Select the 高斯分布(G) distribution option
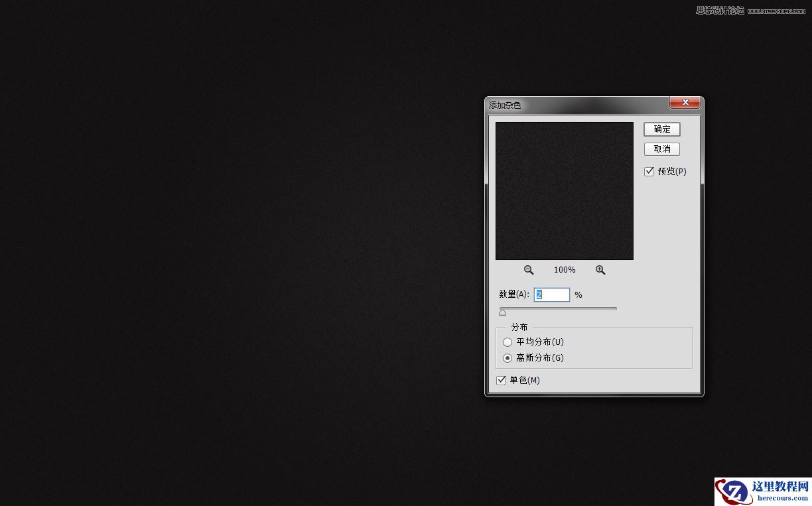This screenshot has height=506, width=812. pos(507,357)
